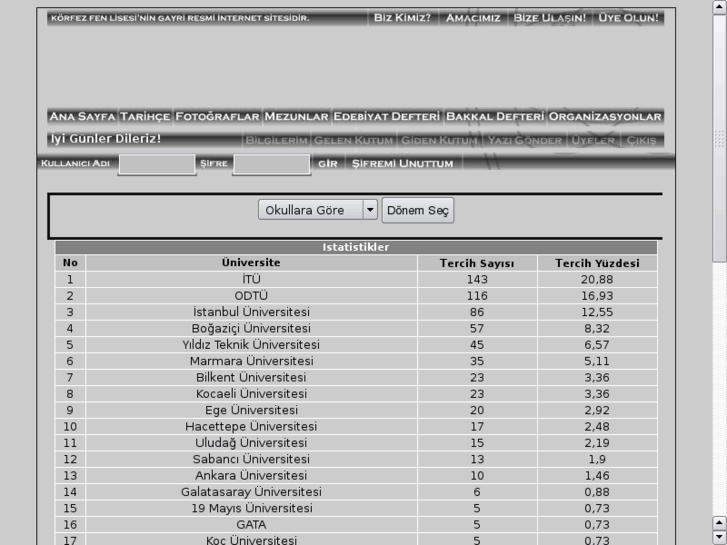Viewport: 727px width, 545px height.
Task: Click Ankara Üniversitesi cell
Action: coord(251,475)
